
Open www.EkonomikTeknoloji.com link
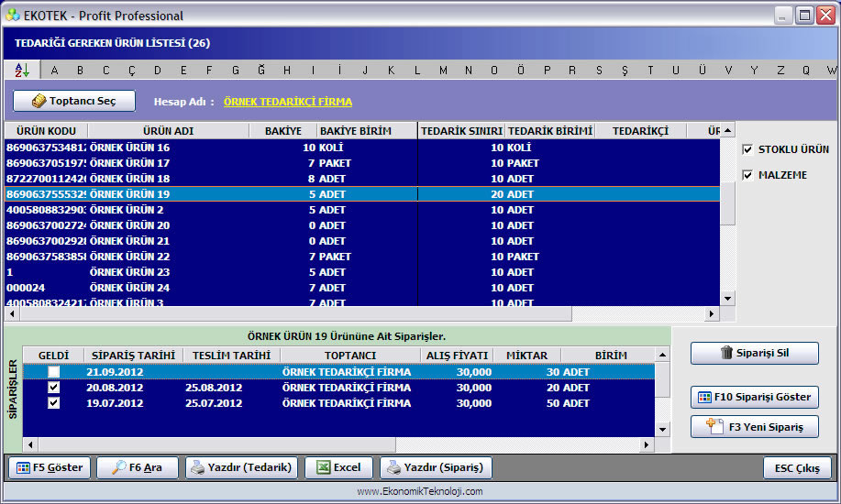click(420, 491)
